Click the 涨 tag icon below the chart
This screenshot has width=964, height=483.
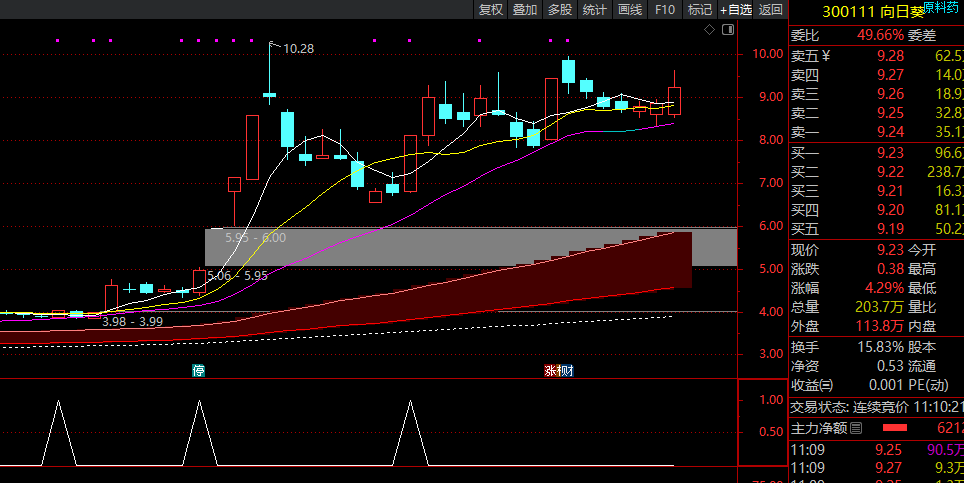pos(550,370)
